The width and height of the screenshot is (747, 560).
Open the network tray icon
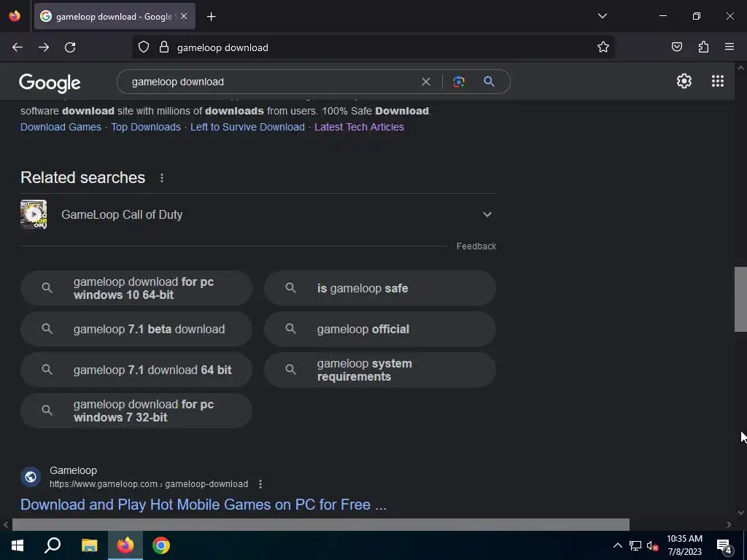point(635,545)
